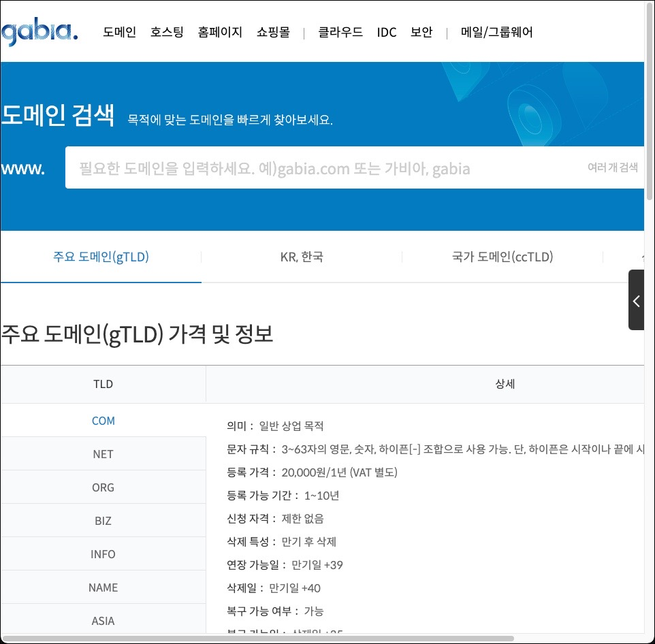Select the ASIA TLD row
The height and width of the screenshot is (644, 655).
pyautogui.click(x=103, y=620)
